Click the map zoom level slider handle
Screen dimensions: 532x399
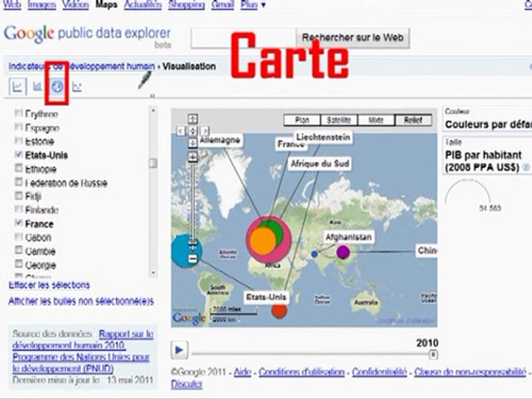pyautogui.click(x=193, y=242)
